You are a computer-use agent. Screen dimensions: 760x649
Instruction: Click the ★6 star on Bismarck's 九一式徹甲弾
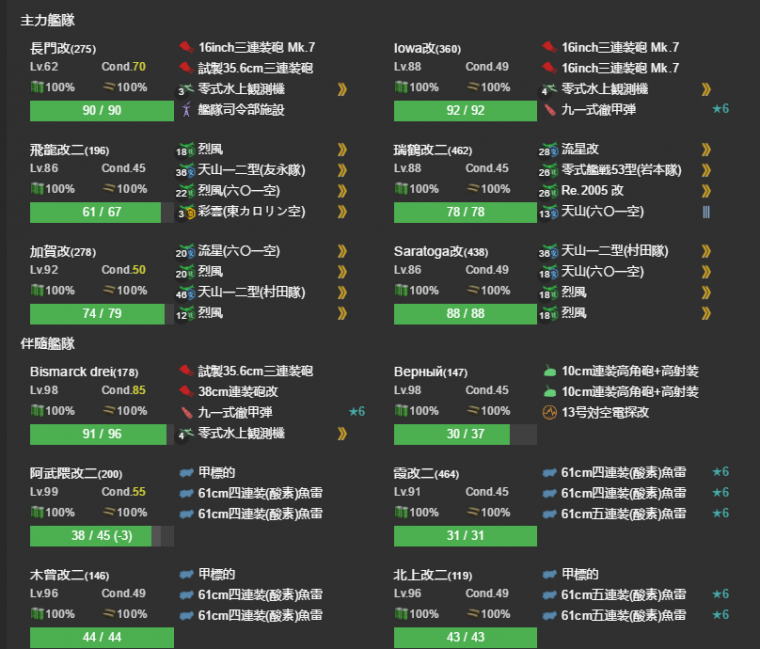tap(357, 412)
